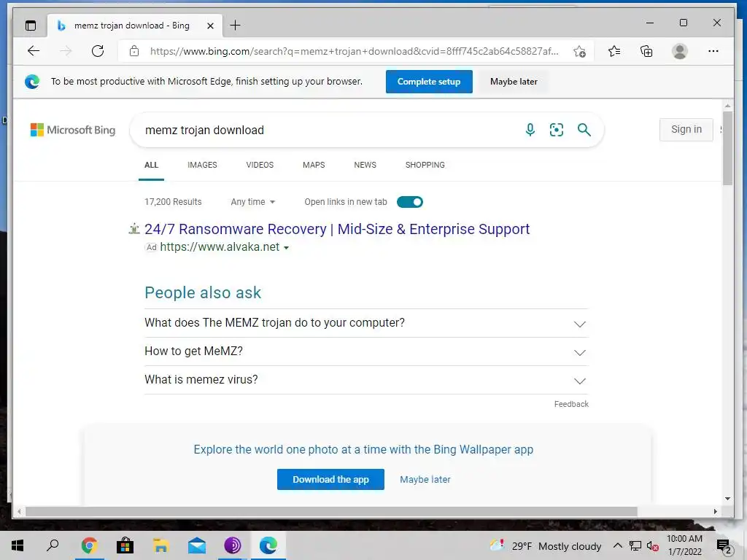This screenshot has width=747, height=560.
Task: Show hidden tray icons chevron
Action: click(x=617, y=545)
